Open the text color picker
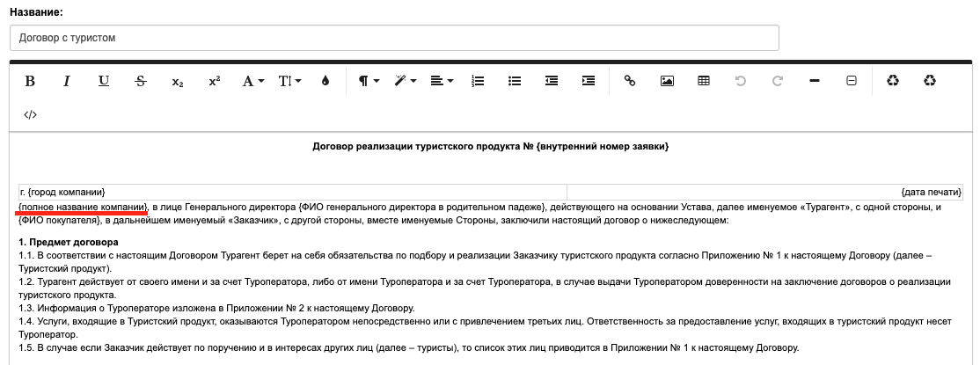980x365 pixels. point(325,81)
